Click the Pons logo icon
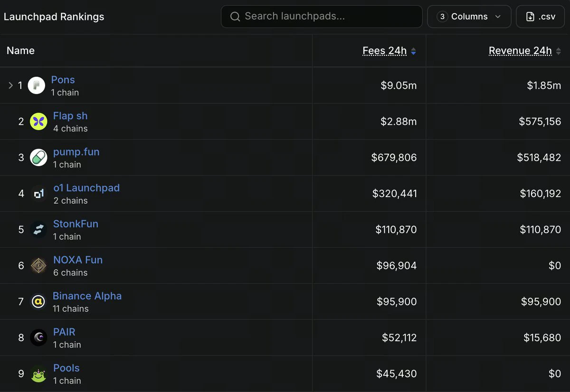 coord(37,85)
